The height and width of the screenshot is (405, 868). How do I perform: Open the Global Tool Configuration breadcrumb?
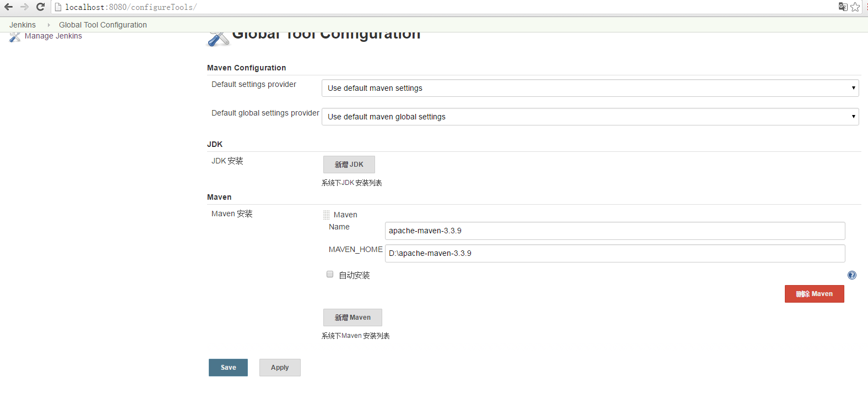(103, 25)
